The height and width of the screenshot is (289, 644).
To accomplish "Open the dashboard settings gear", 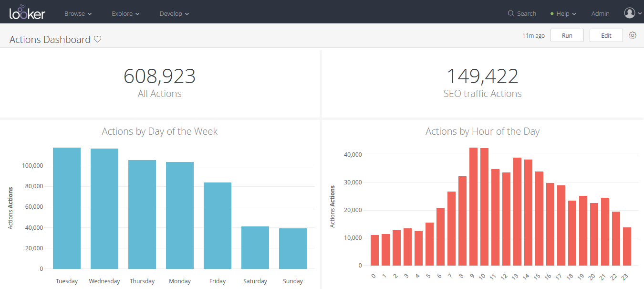I will [633, 35].
